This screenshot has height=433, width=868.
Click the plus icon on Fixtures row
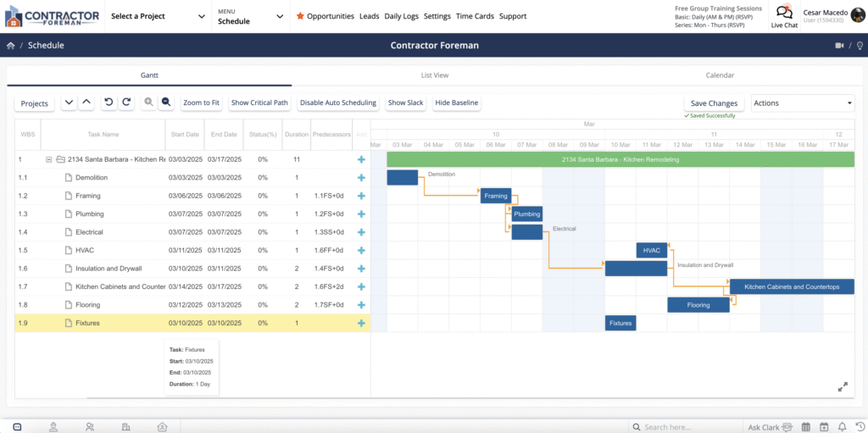click(361, 323)
